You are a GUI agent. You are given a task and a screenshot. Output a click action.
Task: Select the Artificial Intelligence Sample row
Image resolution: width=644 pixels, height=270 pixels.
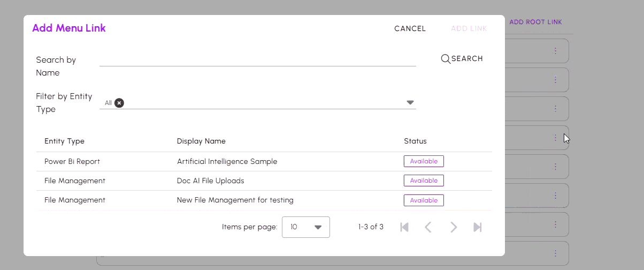click(227, 161)
